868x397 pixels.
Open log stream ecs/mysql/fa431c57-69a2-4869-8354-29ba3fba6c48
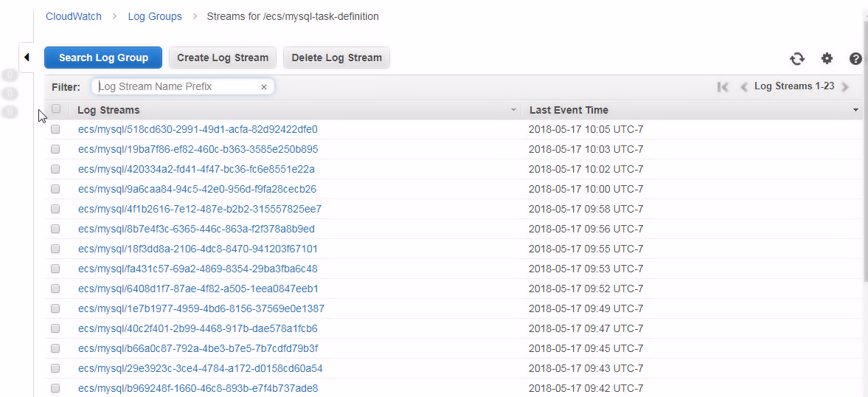coord(198,269)
